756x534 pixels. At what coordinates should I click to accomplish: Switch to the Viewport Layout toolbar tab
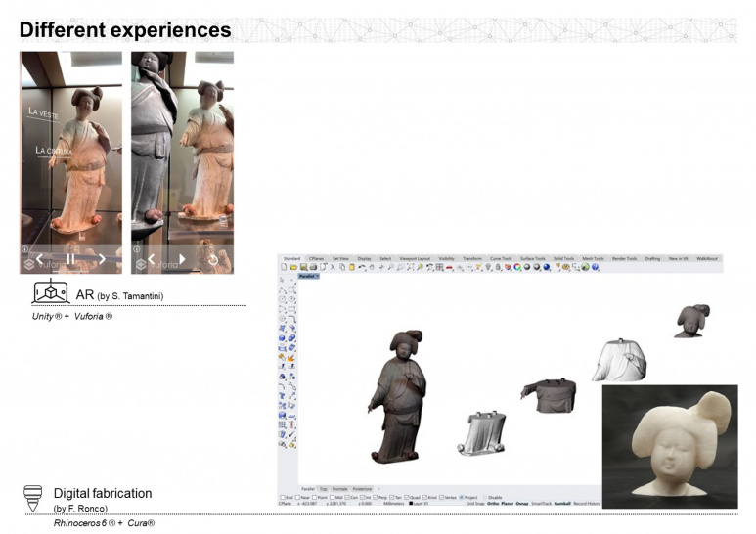[x=415, y=259]
